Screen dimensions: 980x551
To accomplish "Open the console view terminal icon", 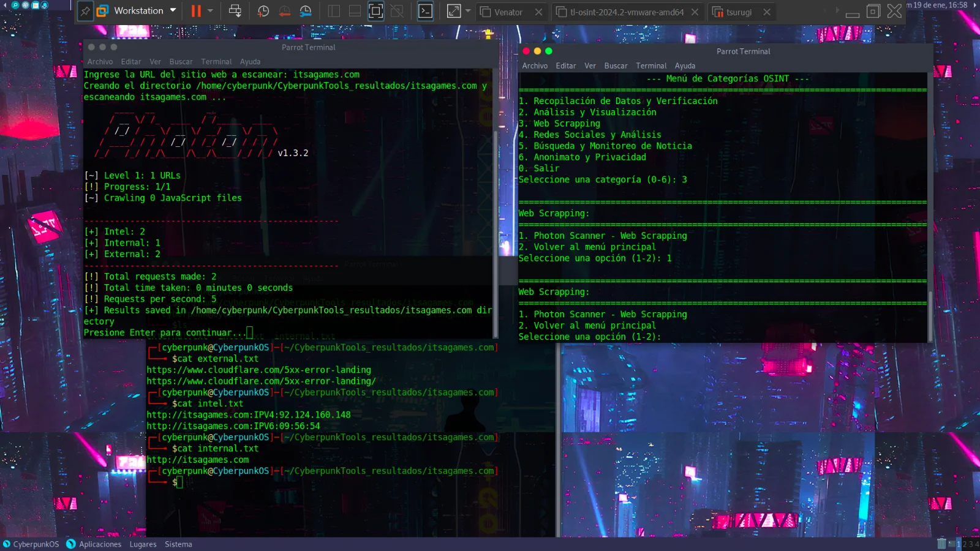I will click(425, 11).
